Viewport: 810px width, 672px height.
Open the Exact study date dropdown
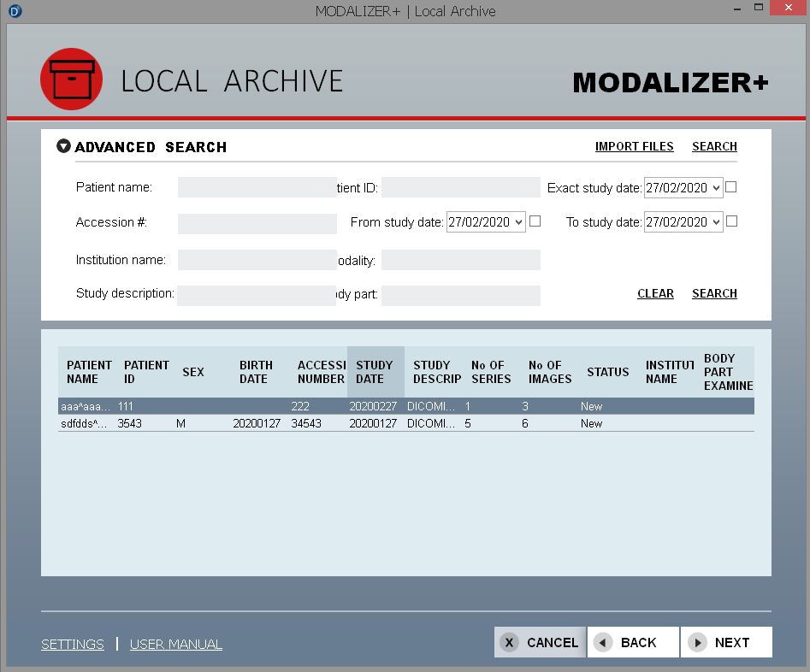click(715, 188)
